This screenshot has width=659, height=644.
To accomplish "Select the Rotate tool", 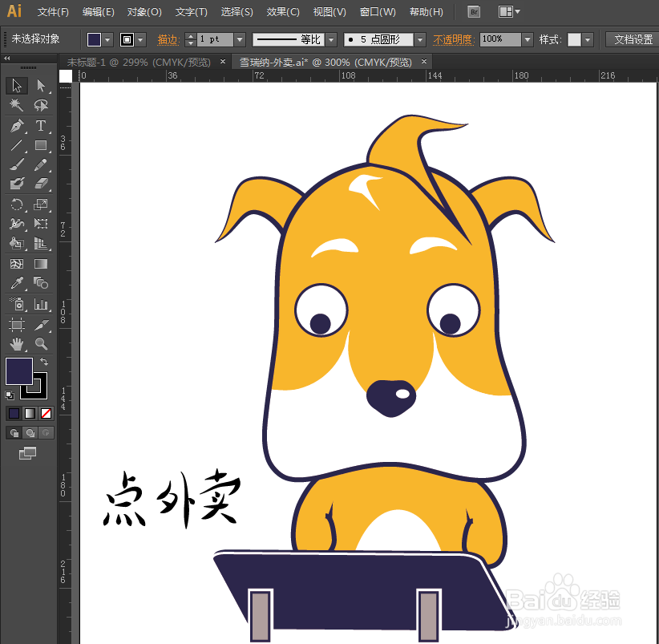I will [x=16, y=205].
